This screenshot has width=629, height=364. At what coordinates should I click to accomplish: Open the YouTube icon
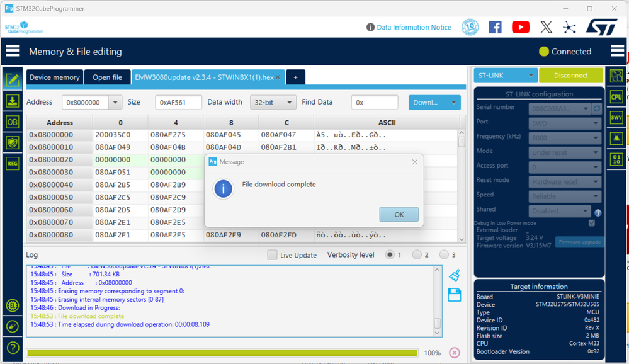click(x=521, y=27)
